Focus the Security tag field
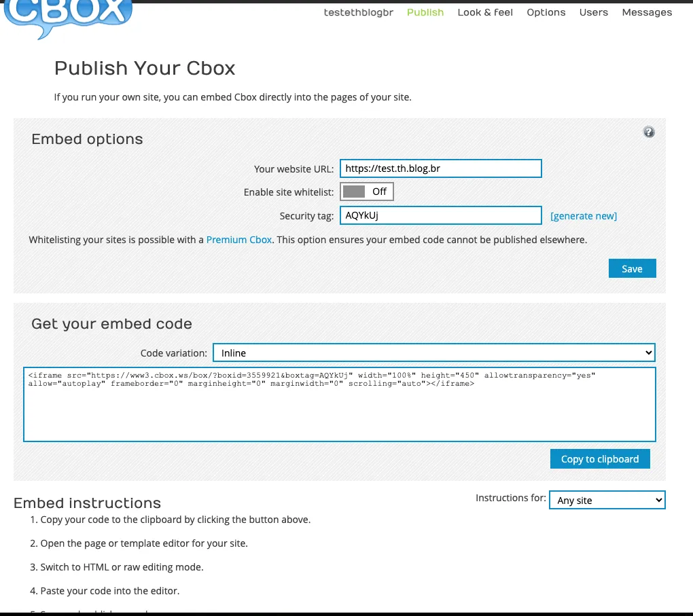 tap(441, 215)
